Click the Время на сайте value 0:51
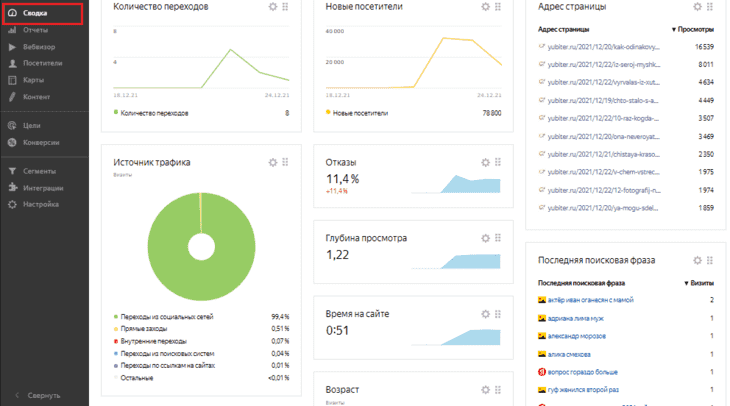 (x=337, y=331)
